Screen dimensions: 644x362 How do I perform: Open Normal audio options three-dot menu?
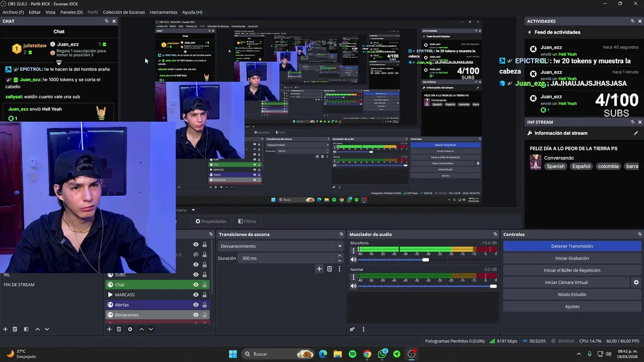pos(353,277)
